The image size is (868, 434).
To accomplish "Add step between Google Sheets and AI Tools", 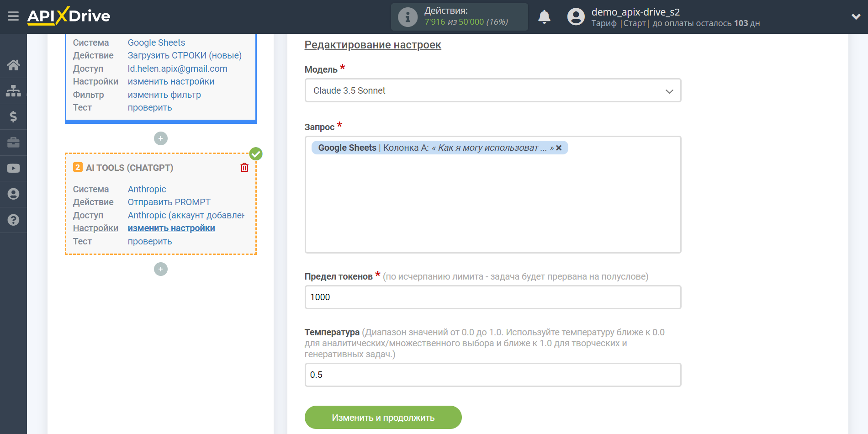I will 161,138.
